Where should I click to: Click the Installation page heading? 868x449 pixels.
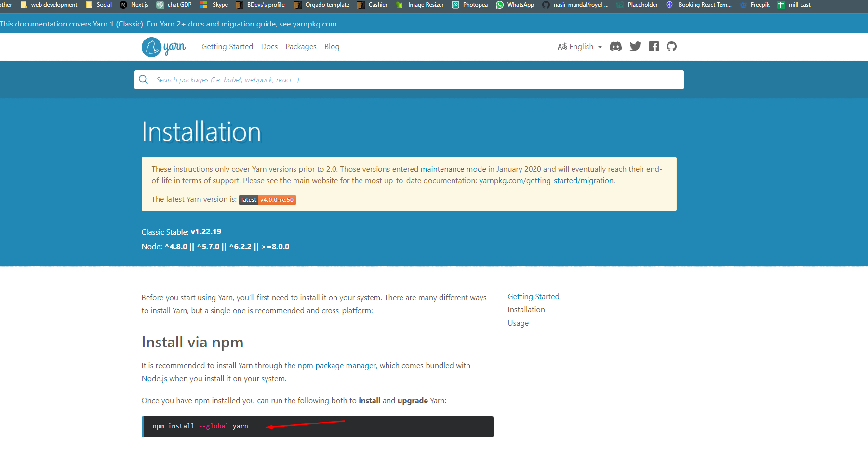[x=201, y=132]
